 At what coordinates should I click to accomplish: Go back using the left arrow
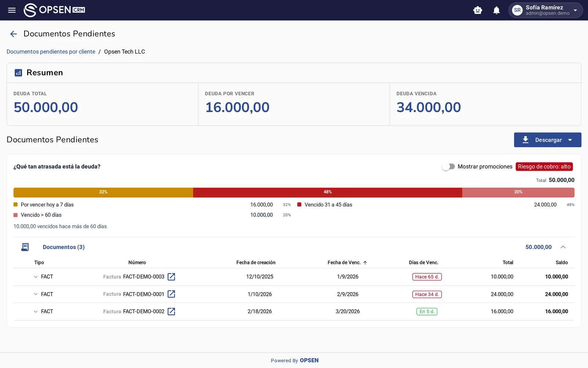click(x=14, y=34)
